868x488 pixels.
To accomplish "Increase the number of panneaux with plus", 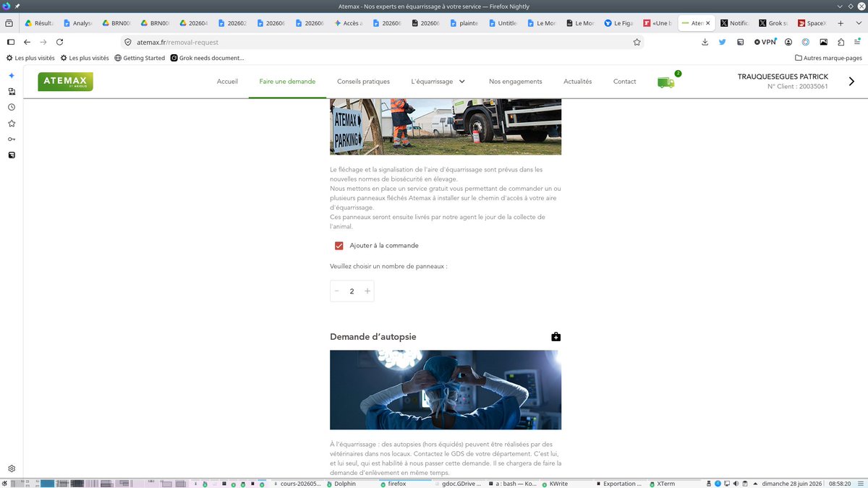I will pos(367,291).
